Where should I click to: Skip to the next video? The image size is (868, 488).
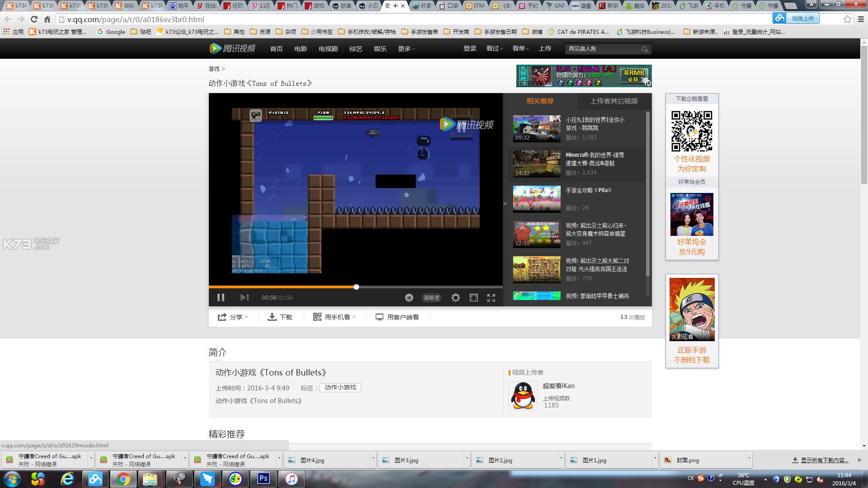tap(244, 297)
